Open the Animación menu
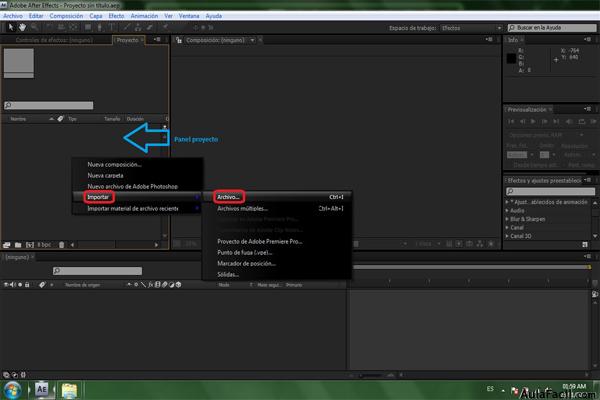This screenshot has width=600, height=400. (144, 16)
